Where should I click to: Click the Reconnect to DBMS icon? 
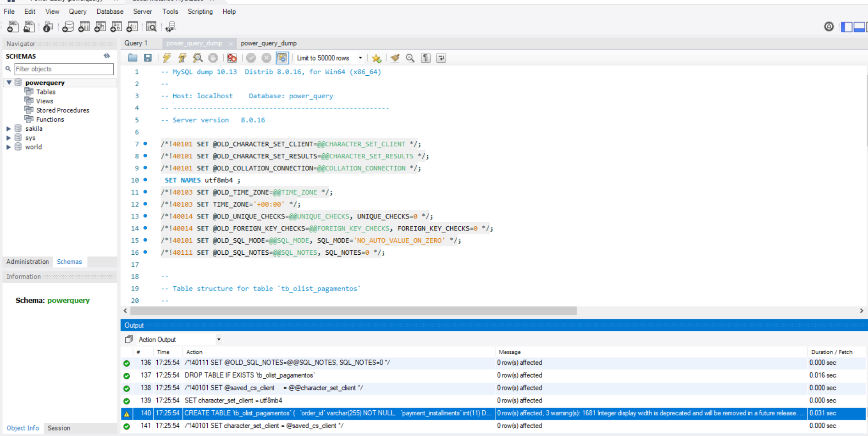[x=171, y=27]
